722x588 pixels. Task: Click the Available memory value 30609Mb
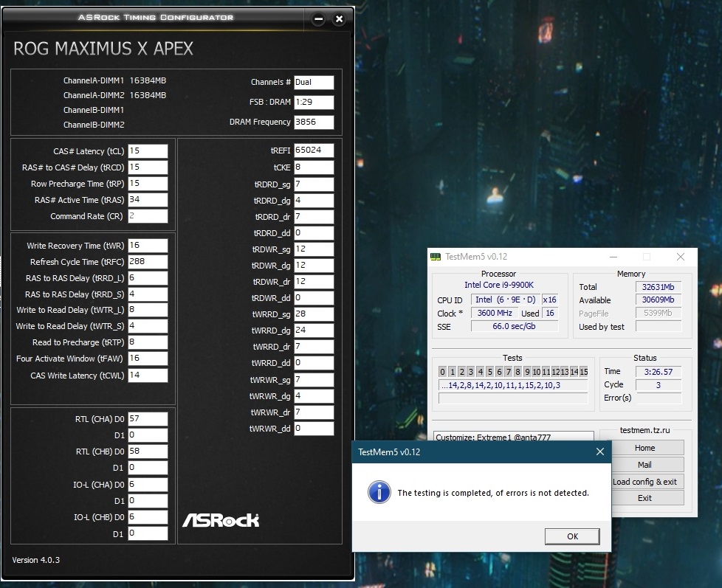coord(659,300)
